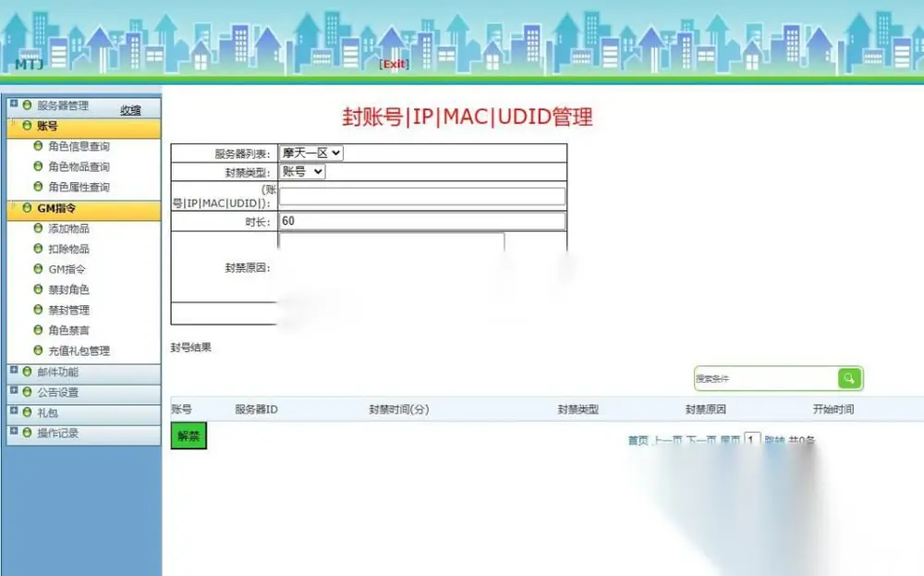Click the 封禁时间(分) column header
The image size is (924, 576).
click(399, 410)
